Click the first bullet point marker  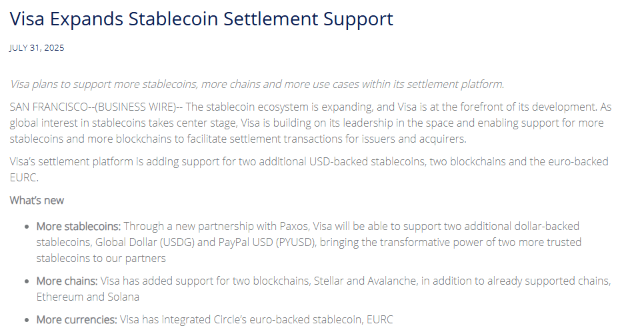point(27,227)
